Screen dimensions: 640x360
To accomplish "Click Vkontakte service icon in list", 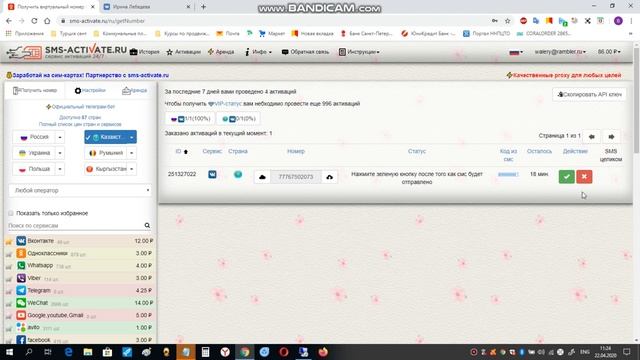I will pos(21,241).
